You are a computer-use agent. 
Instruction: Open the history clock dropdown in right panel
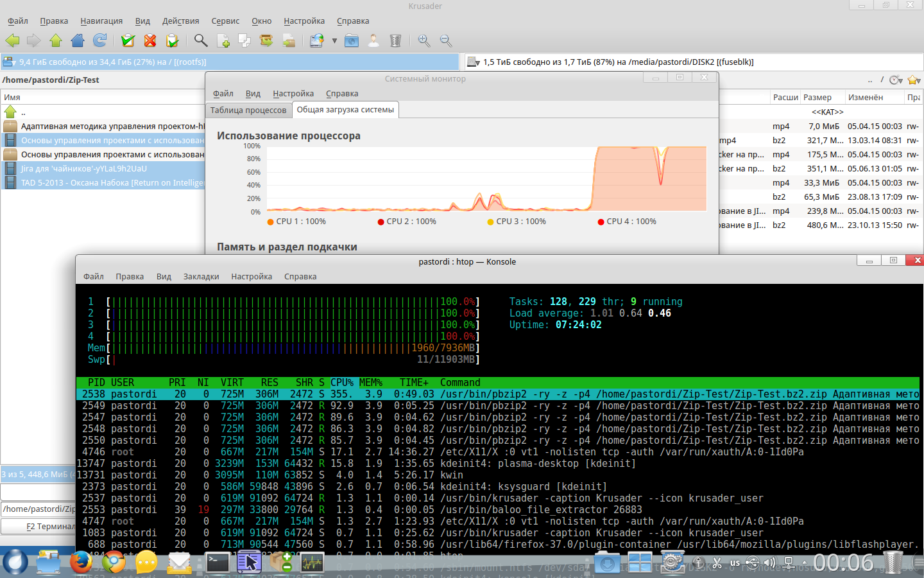pos(896,80)
